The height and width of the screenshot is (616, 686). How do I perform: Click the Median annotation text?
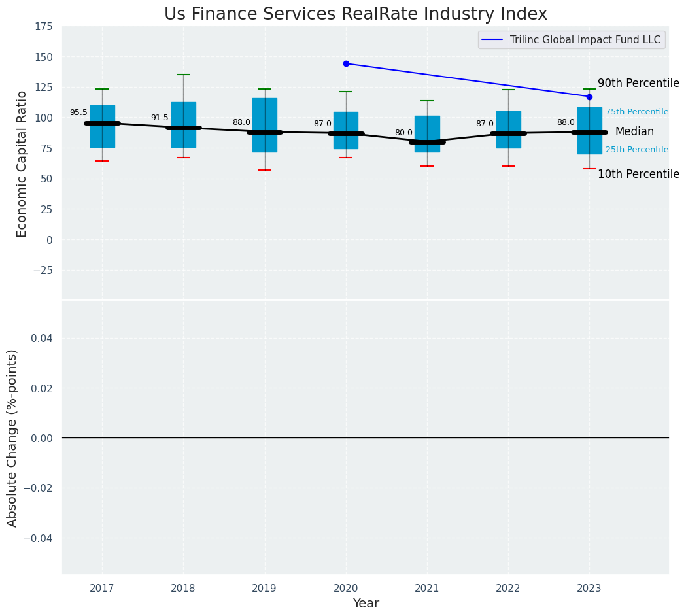pyautogui.click(x=634, y=132)
